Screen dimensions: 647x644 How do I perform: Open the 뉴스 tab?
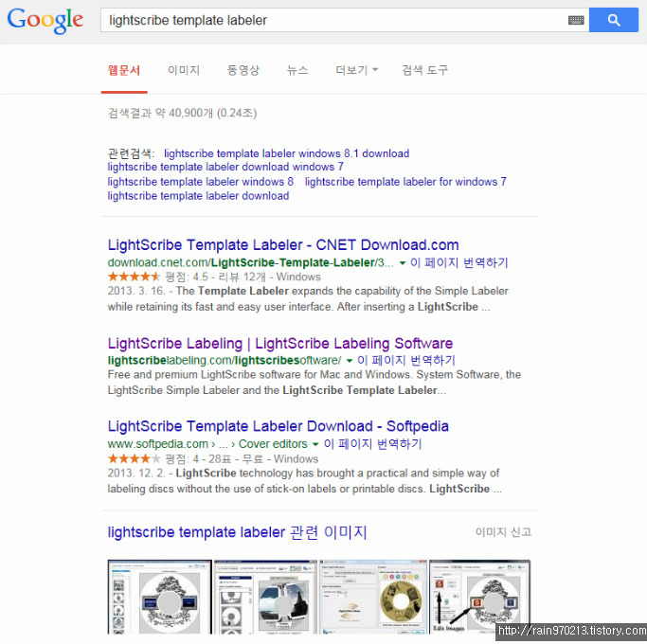click(x=297, y=70)
